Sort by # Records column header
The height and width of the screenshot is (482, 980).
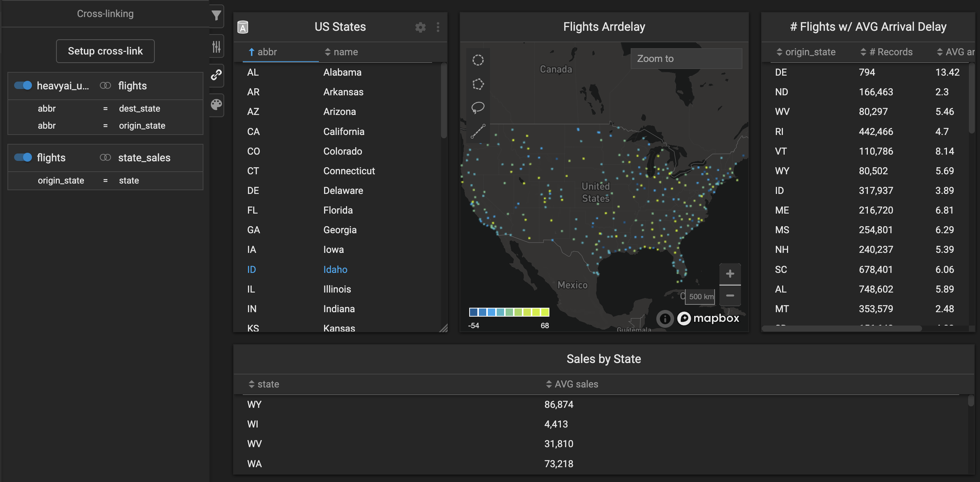pos(890,52)
